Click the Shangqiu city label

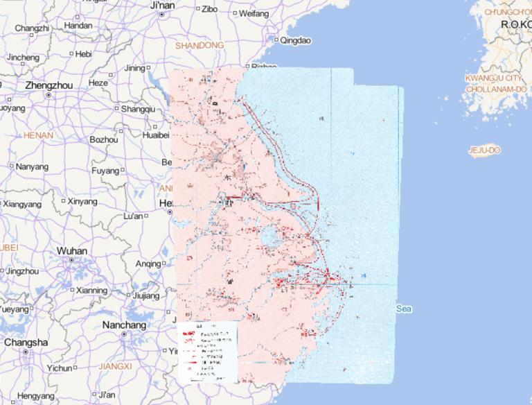[x=138, y=109]
